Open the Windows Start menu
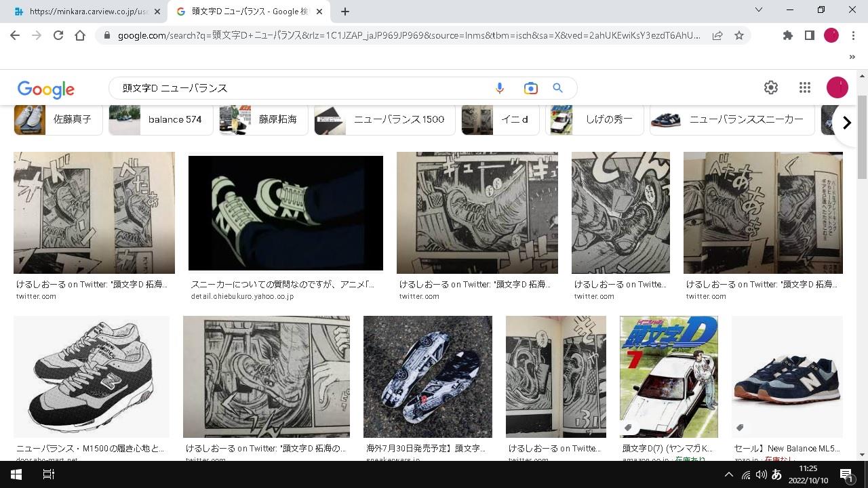Image resolution: width=868 pixels, height=488 pixels. click(x=16, y=474)
